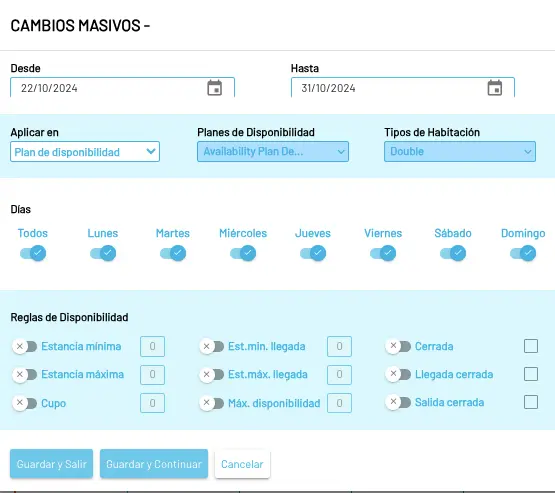Enable the Salida cerrada switch

(x=398, y=402)
